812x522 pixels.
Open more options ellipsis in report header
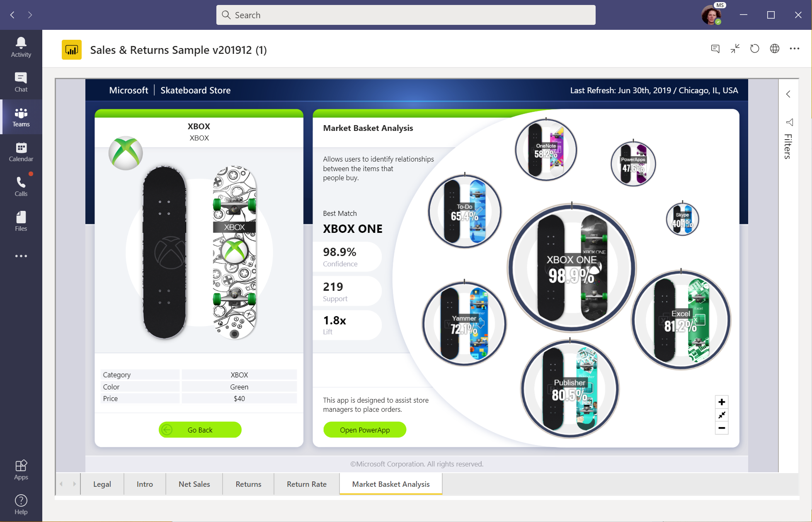pos(794,49)
